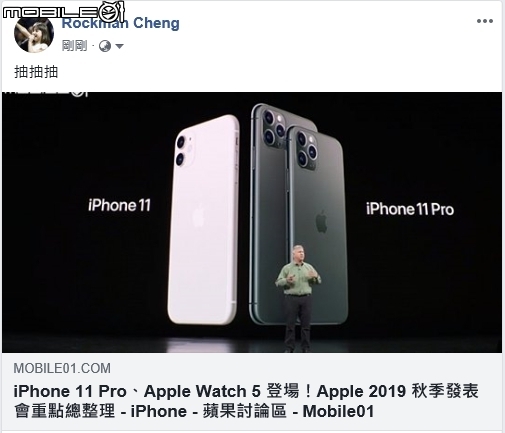Viewport: 505px width, 433px height.
Task: Click the "iPhone 11" label in the image
Action: pyautogui.click(x=119, y=205)
